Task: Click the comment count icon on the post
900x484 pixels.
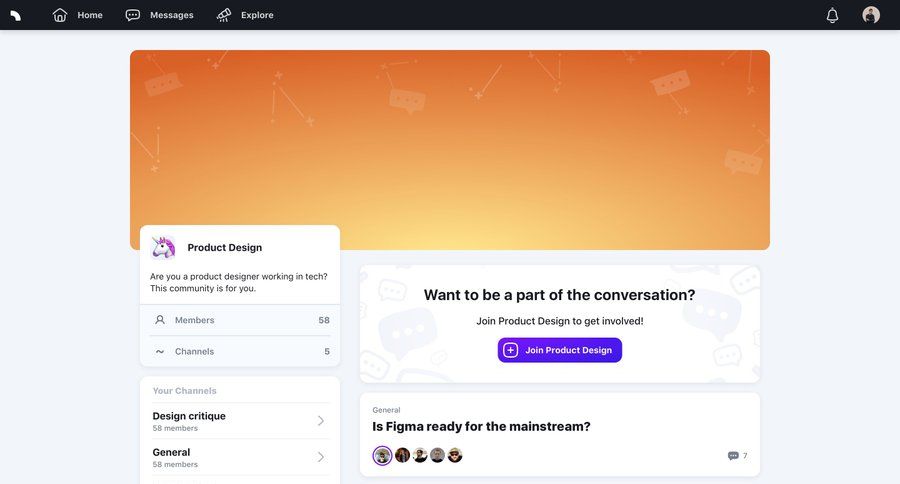Action: [733, 456]
